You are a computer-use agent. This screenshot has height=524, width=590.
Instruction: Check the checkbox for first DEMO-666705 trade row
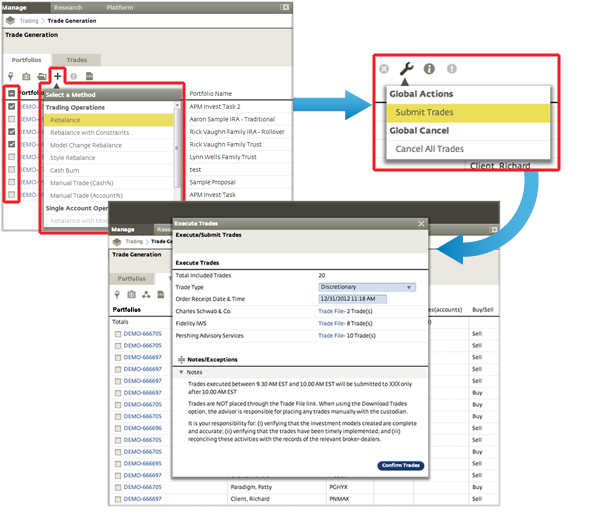point(118,334)
